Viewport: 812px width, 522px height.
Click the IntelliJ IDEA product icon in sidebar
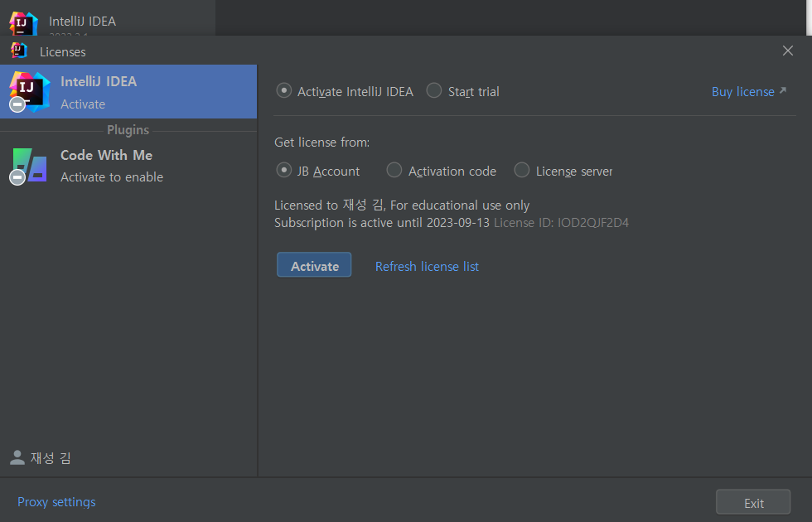(30, 92)
